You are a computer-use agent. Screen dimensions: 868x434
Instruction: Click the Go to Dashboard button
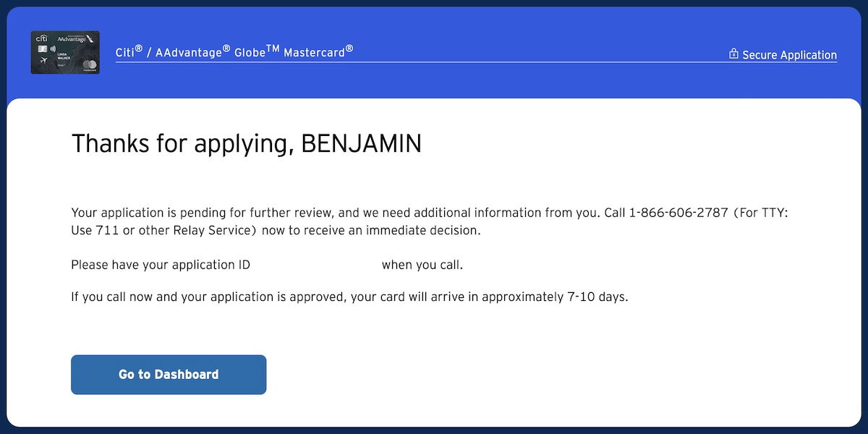(x=168, y=375)
